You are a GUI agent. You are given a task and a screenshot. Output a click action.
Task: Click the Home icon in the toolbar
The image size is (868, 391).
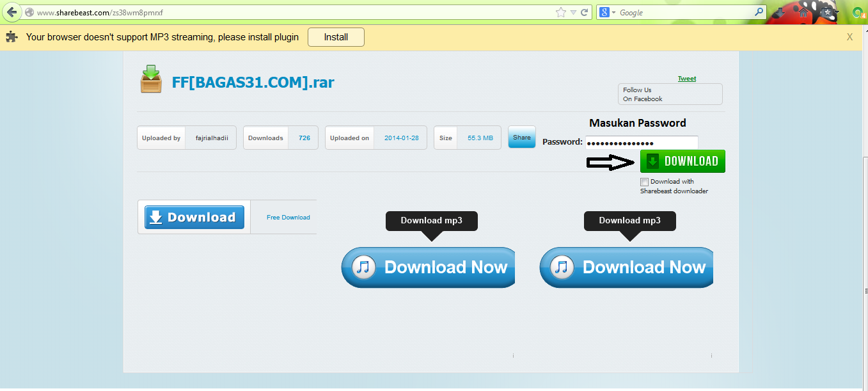pyautogui.click(x=803, y=12)
